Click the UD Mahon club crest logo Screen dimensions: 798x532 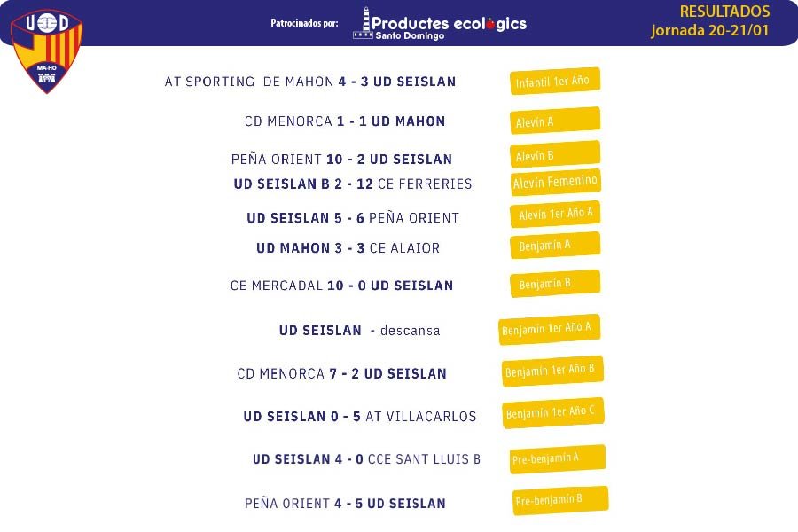tap(46, 51)
